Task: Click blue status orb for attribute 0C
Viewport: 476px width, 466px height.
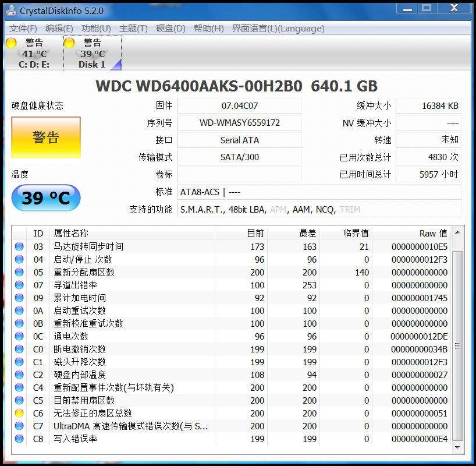Action: pyautogui.click(x=19, y=336)
